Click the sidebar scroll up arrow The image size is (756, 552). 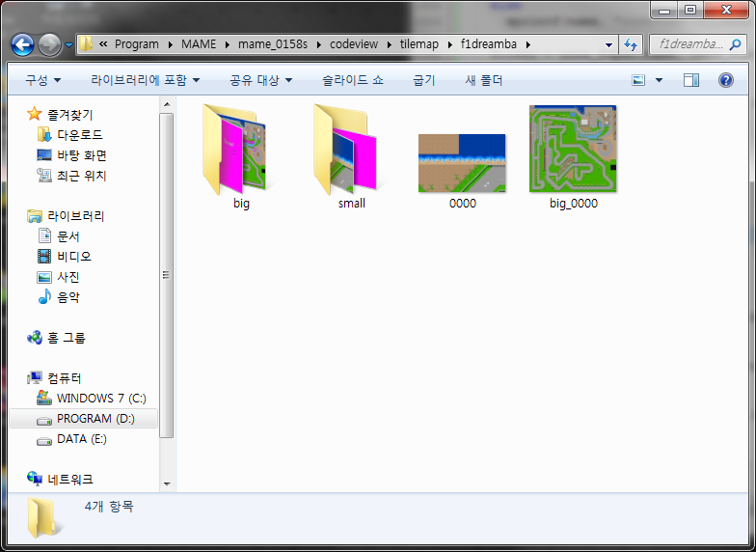point(167,104)
